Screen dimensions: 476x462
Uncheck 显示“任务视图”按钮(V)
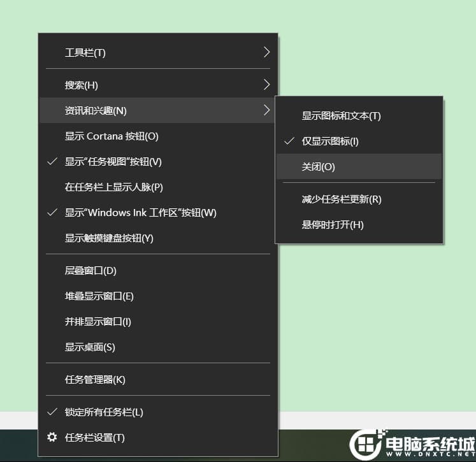pyautogui.click(x=158, y=161)
